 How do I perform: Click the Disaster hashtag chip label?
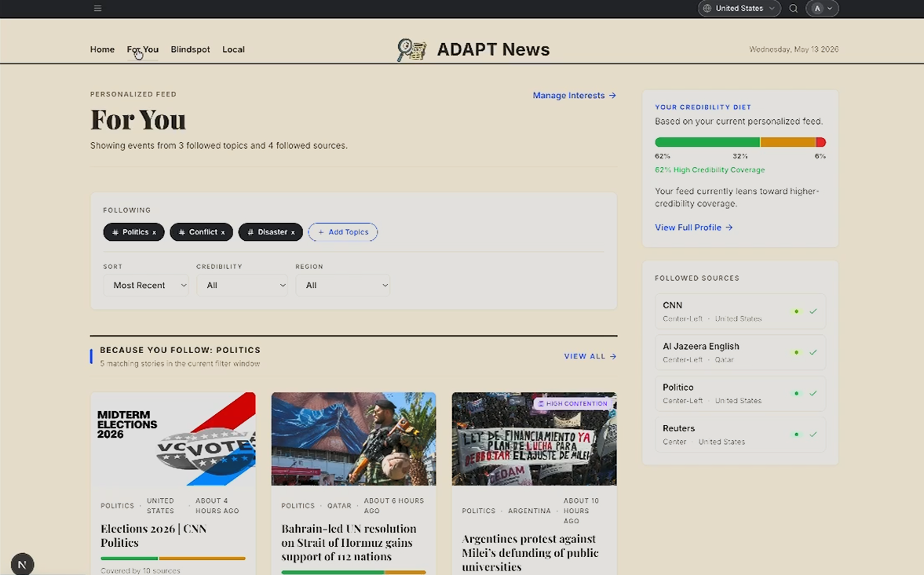(x=272, y=232)
